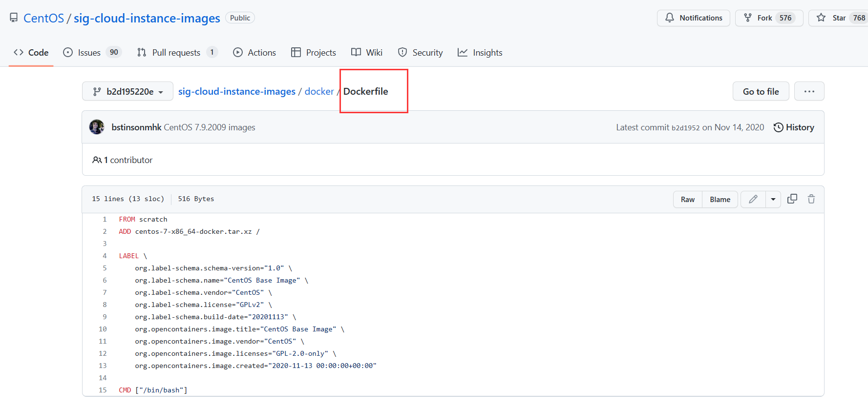868x409 pixels.
Task: Click the image.created timestamp line
Action: tap(256, 366)
